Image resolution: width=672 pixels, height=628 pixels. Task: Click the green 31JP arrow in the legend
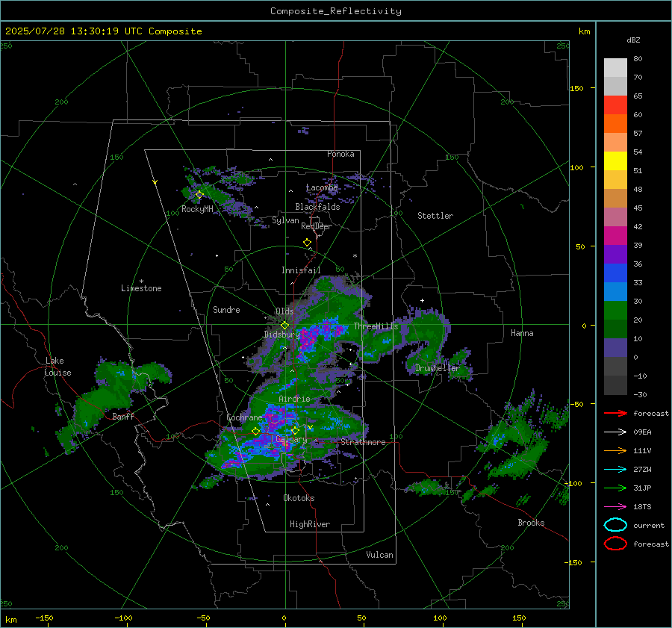click(x=615, y=488)
